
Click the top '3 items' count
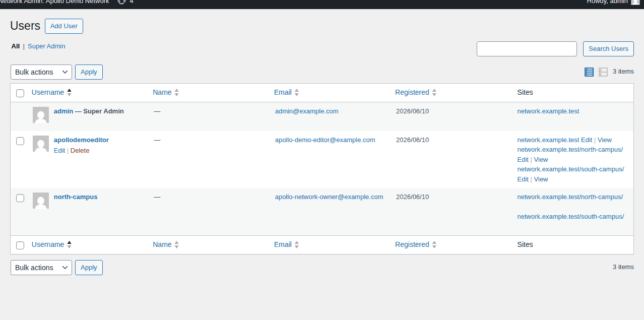623,72
